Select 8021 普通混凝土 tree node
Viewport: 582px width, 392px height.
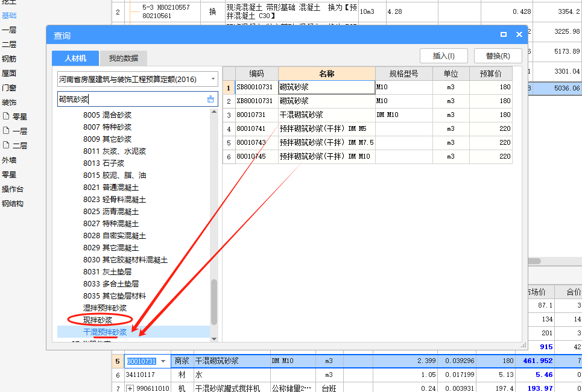tap(111, 188)
